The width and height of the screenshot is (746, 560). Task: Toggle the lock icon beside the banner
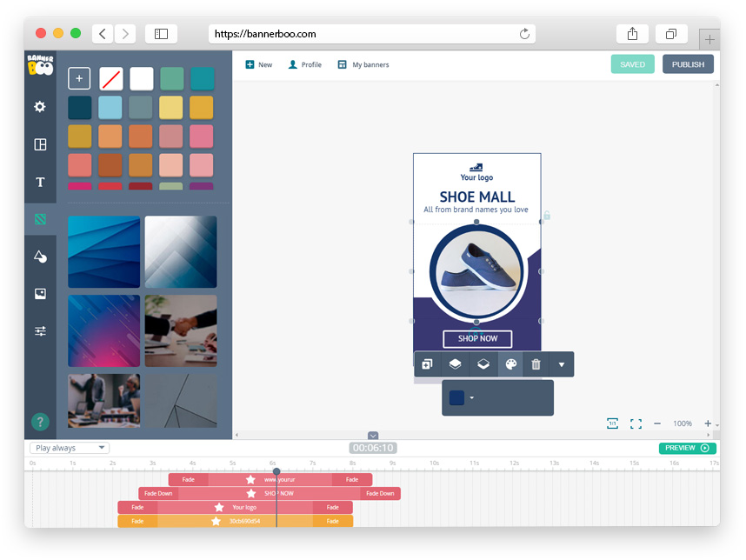pyautogui.click(x=547, y=215)
